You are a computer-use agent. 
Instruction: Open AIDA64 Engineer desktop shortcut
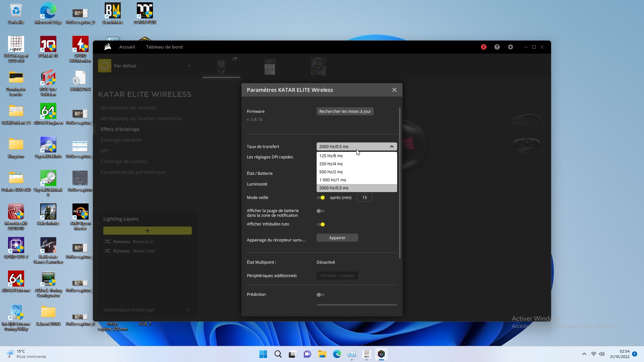pyautogui.click(x=48, y=115)
